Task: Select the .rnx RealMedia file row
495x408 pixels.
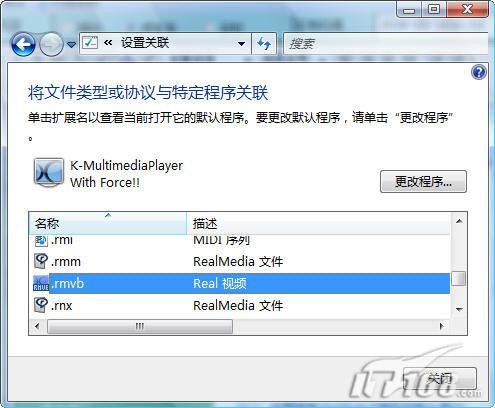Action: (239, 305)
